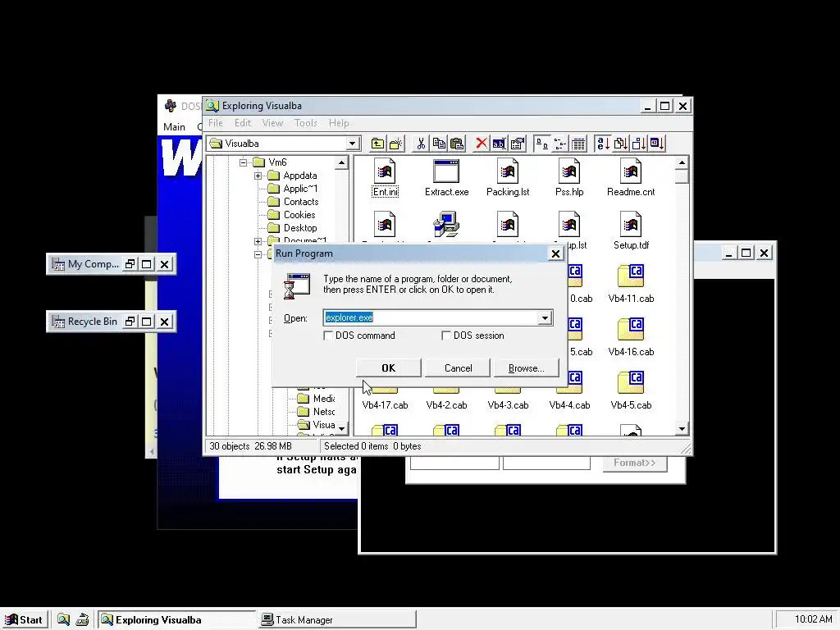This screenshot has width=840, height=630.
Task: Open Main menu in the DOS window
Action: [x=174, y=127]
